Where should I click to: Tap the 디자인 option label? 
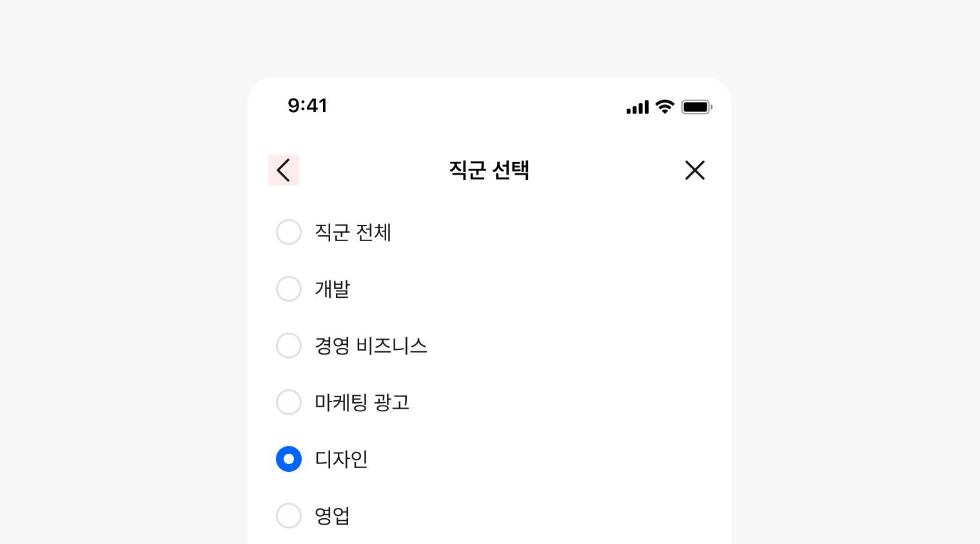coord(341,459)
